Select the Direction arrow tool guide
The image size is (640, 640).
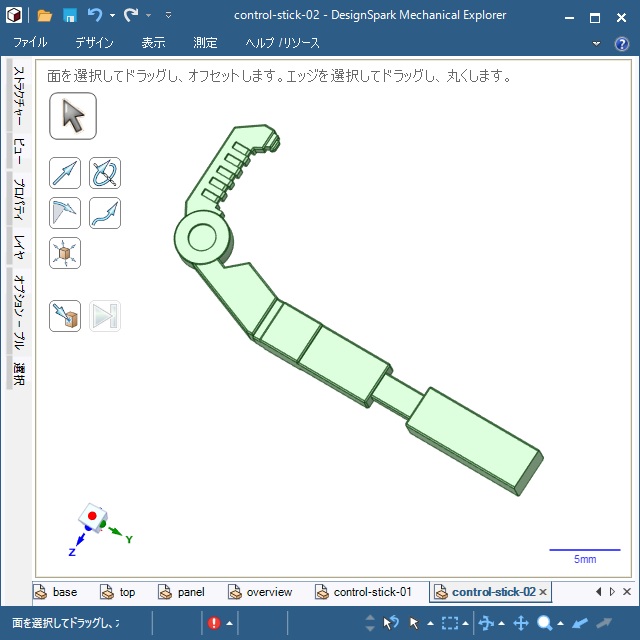(65, 173)
